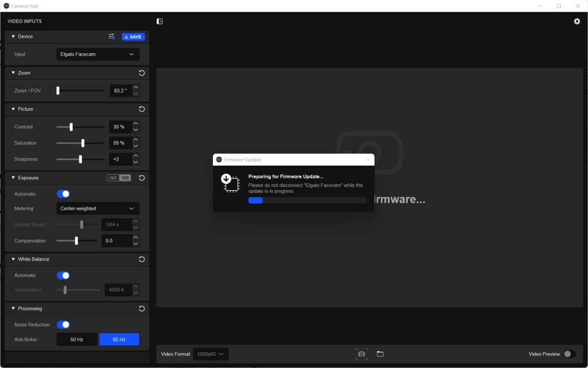This screenshot has height=368, width=588.
Task: Collapse the sidebar panel icon
Action: pos(160,21)
